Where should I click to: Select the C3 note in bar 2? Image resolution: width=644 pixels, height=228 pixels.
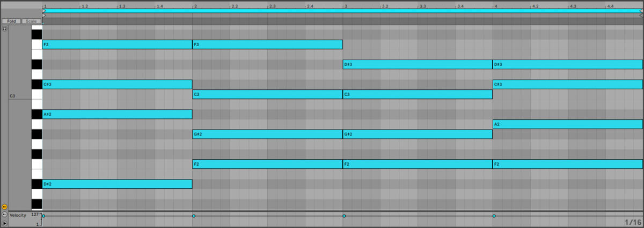[x=267, y=94]
